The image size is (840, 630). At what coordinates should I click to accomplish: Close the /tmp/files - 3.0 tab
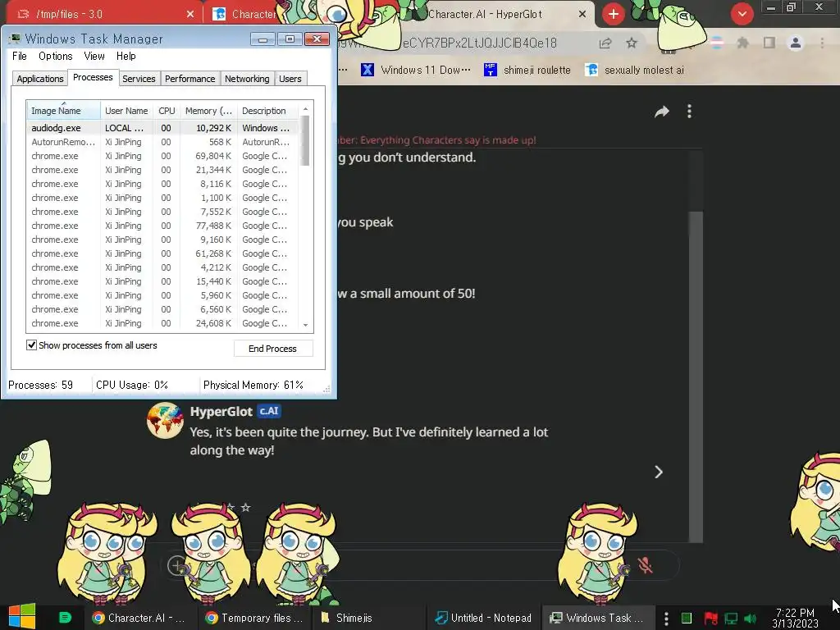coord(190,15)
